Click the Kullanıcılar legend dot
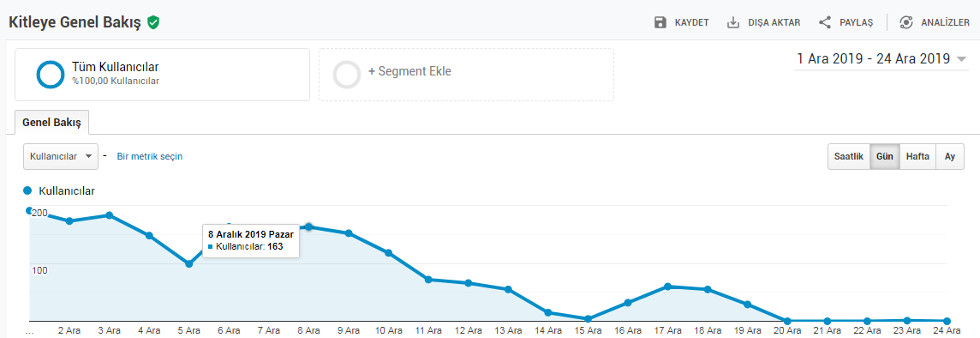Screen dimensions: 980x338 pyautogui.click(x=27, y=190)
